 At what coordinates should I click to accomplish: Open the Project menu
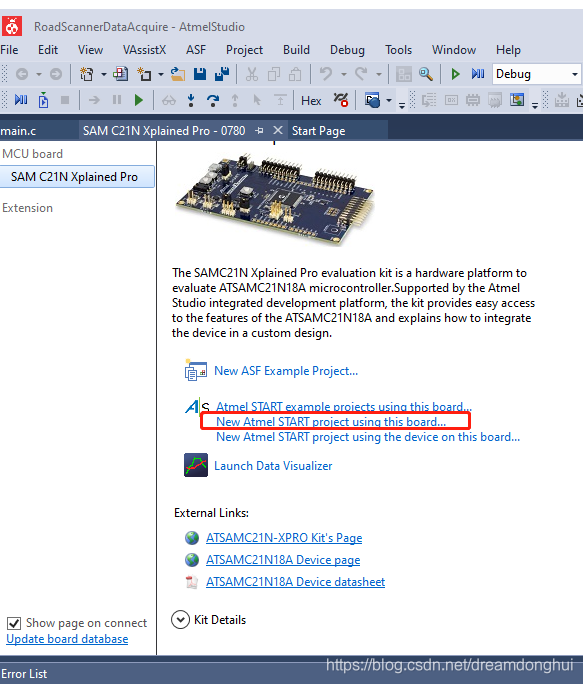coord(244,50)
